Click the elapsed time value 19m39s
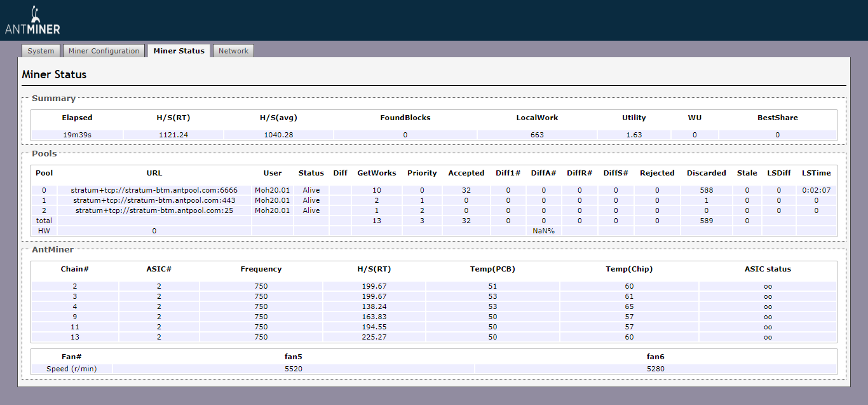The height and width of the screenshot is (405, 868). pos(77,135)
